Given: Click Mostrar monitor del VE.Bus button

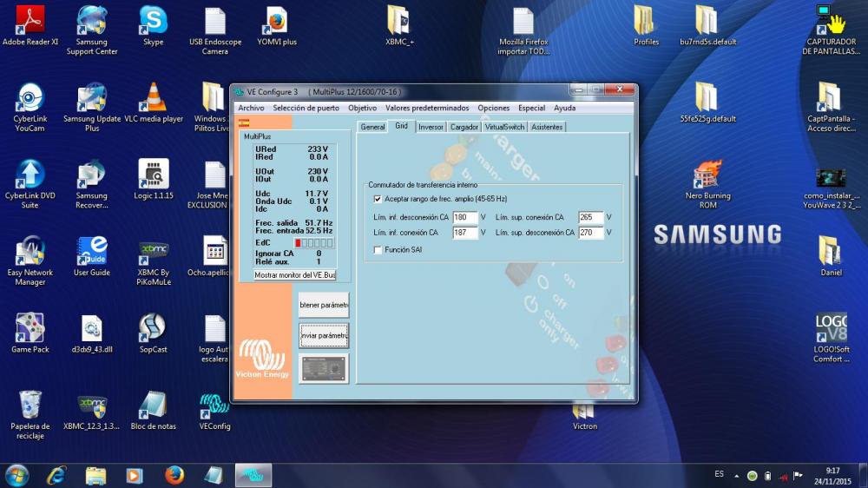Looking at the screenshot, I should (x=294, y=274).
